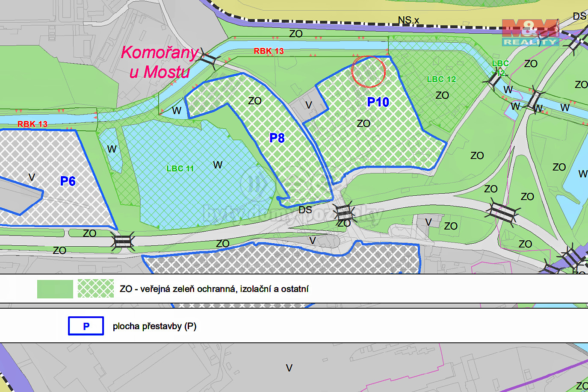Click the P6 area label

click(x=68, y=181)
